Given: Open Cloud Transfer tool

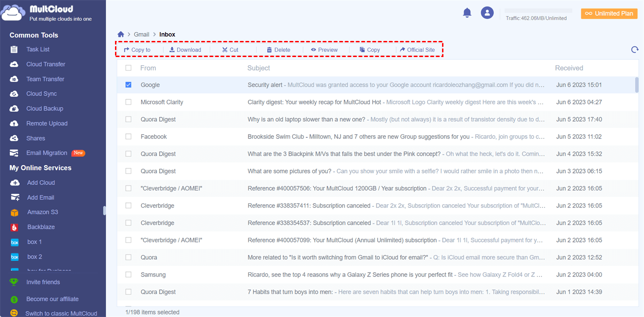Looking at the screenshot, I should tap(46, 64).
